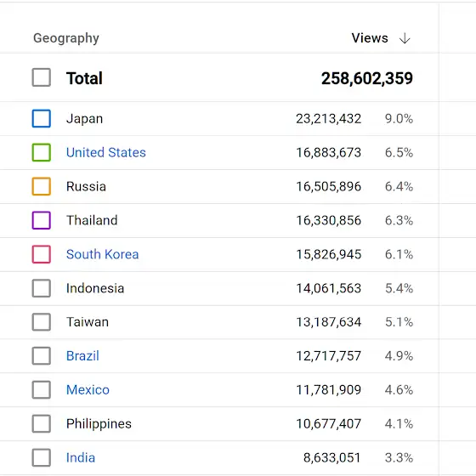Open the India geography link
This screenshot has height=476, width=476.
pyautogui.click(x=81, y=457)
